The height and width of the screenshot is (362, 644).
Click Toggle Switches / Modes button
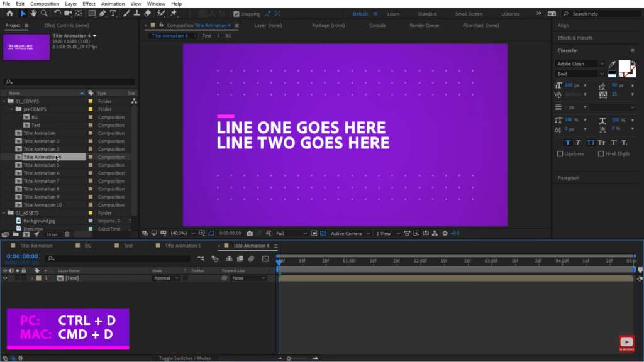coord(185,358)
